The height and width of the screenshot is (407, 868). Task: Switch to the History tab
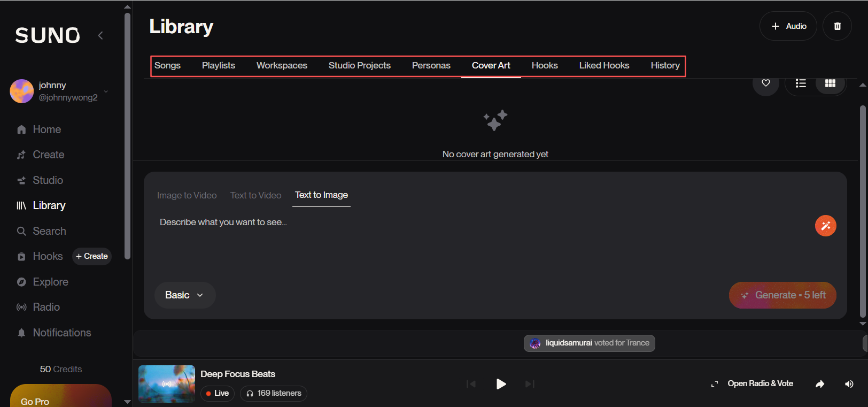(665, 65)
